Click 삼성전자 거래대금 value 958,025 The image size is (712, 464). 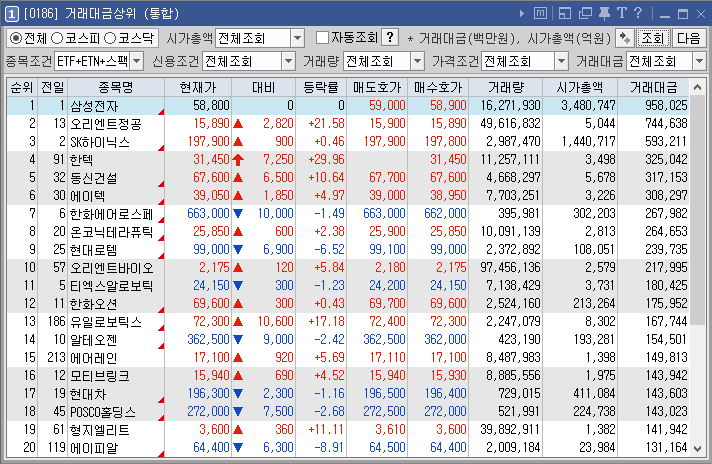[666, 105]
